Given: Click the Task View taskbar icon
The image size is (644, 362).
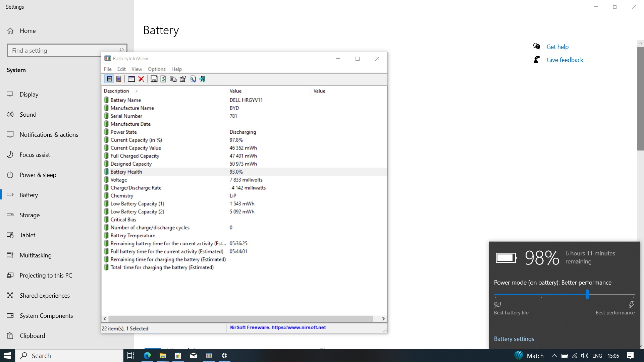Looking at the screenshot, I should [131, 356].
